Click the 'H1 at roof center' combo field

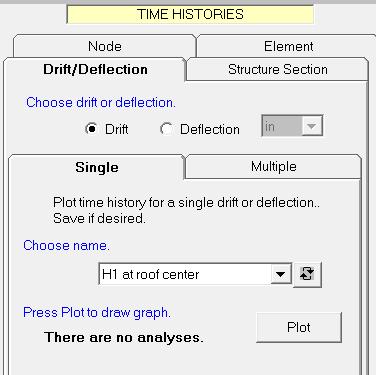(195, 274)
